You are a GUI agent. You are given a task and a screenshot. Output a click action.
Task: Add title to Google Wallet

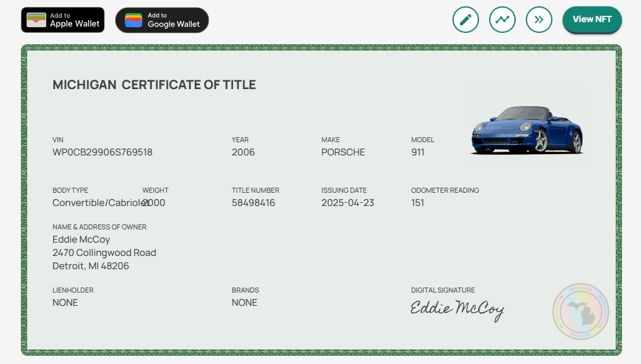click(x=162, y=20)
